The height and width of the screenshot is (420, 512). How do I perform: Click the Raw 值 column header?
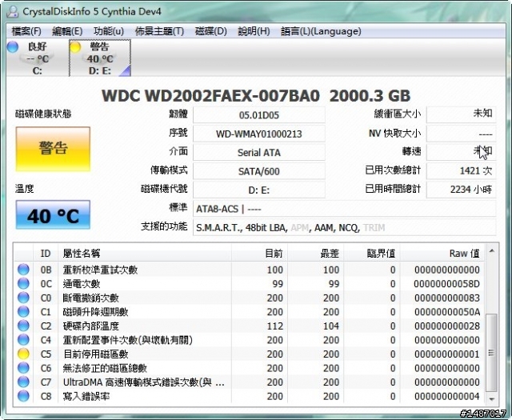pyautogui.click(x=442, y=253)
